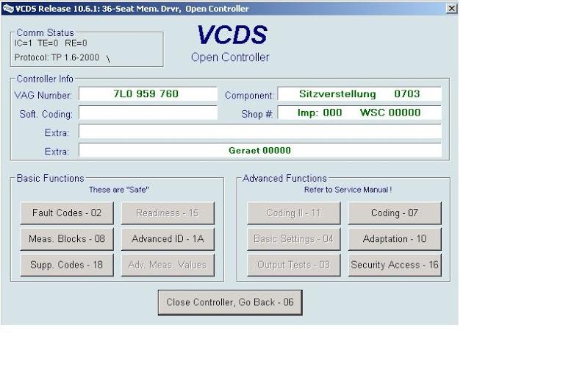
Task: Open Meas. Blocks - 08
Action: [67, 239]
